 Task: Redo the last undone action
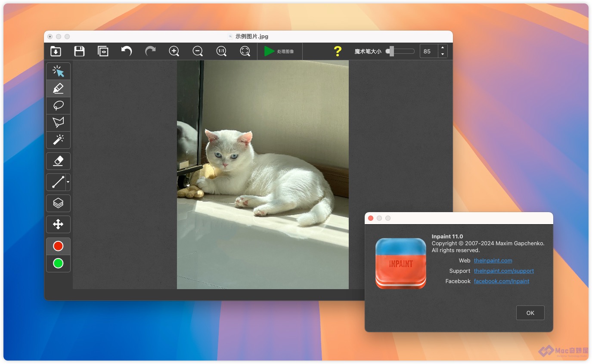(x=150, y=51)
